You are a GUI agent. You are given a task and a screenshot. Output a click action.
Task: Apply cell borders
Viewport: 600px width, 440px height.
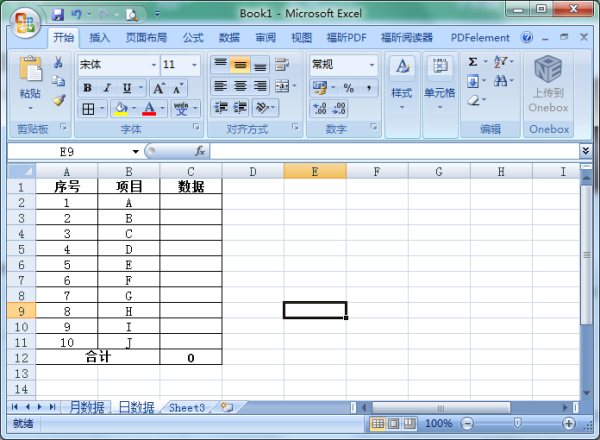coord(88,109)
